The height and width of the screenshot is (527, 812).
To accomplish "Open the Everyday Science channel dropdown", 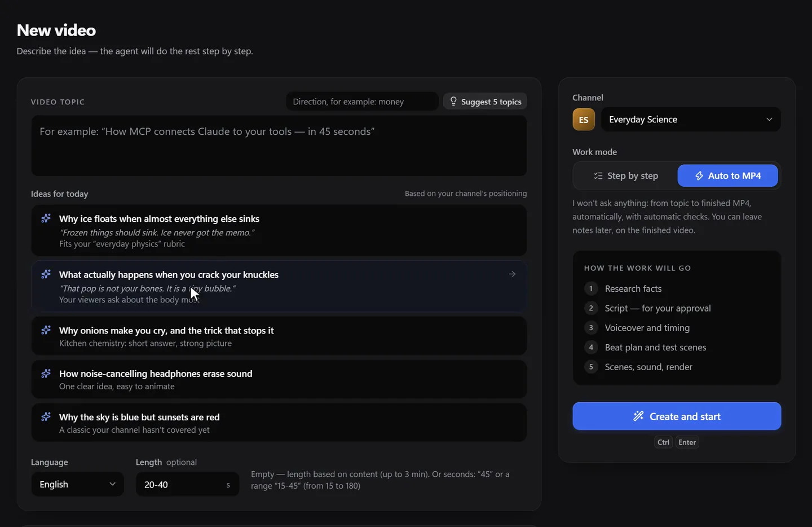I will point(691,120).
